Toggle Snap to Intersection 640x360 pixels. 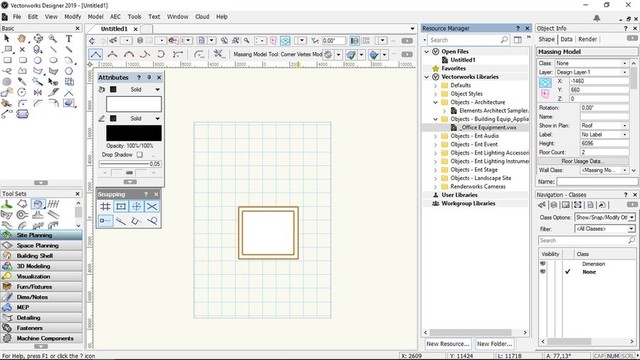point(152,207)
